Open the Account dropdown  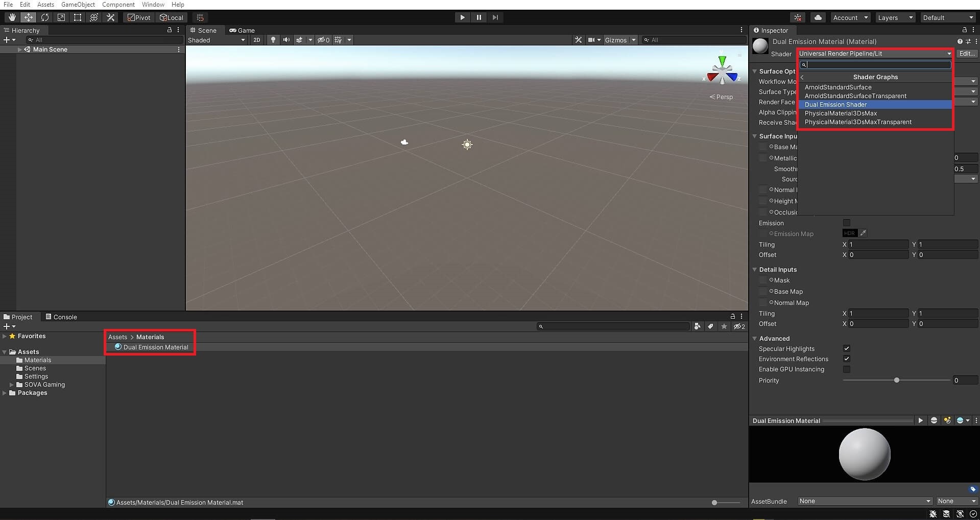(850, 17)
